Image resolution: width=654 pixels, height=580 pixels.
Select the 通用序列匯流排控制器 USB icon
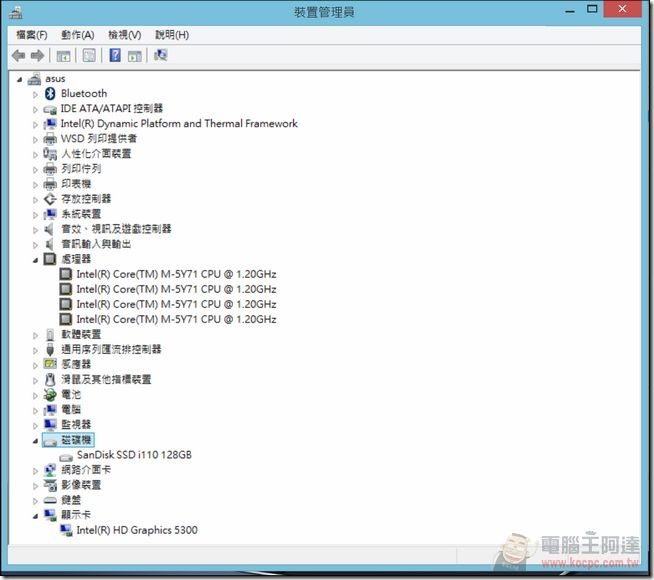coord(50,349)
